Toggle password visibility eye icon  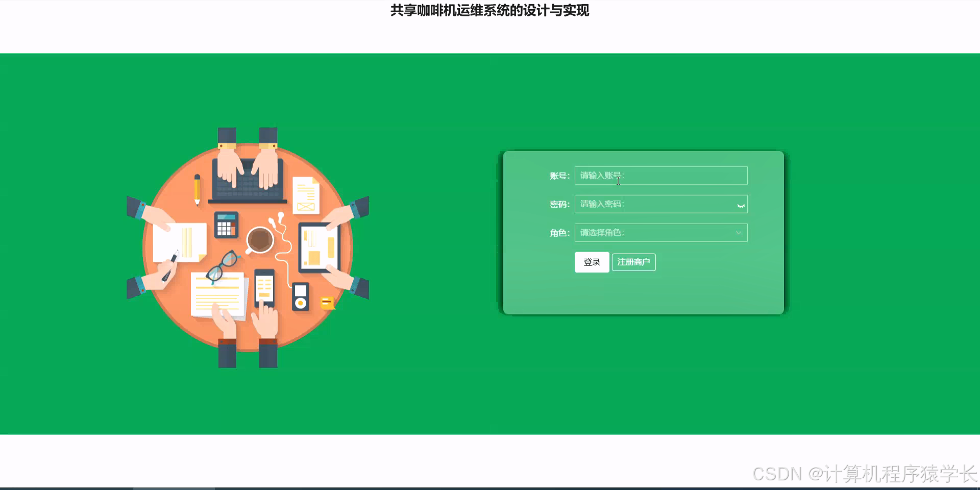(741, 206)
